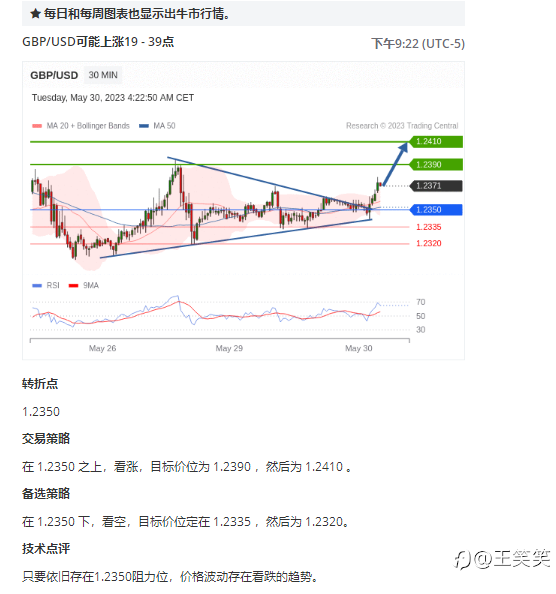This screenshot has width=556, height=594.
Task: Click the '9MA' legend label
Action: tap(91, 286)
